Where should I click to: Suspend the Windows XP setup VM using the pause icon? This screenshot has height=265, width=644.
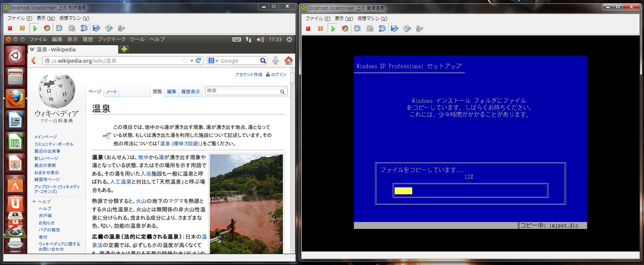click(x=320, y=28)
